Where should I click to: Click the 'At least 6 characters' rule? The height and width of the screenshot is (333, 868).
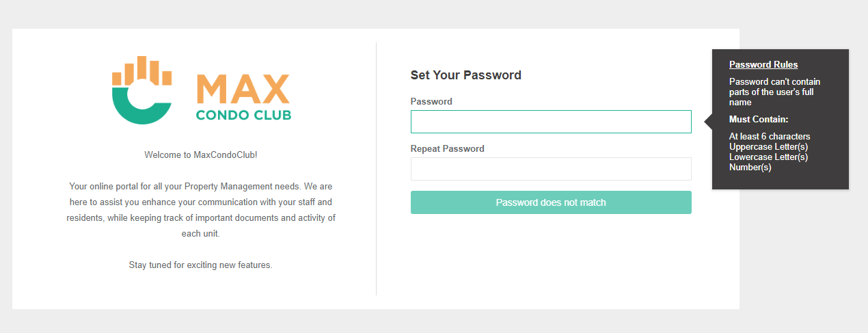tap(770, 137)
